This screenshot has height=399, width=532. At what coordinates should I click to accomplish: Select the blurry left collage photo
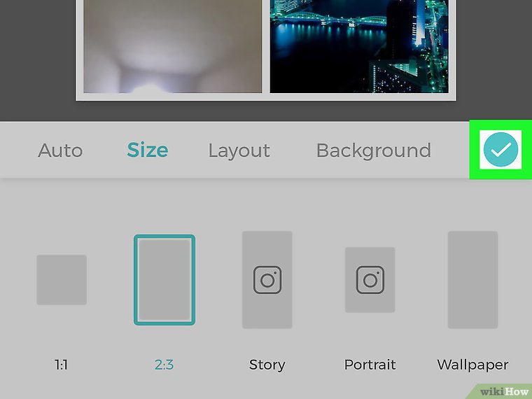172,46
